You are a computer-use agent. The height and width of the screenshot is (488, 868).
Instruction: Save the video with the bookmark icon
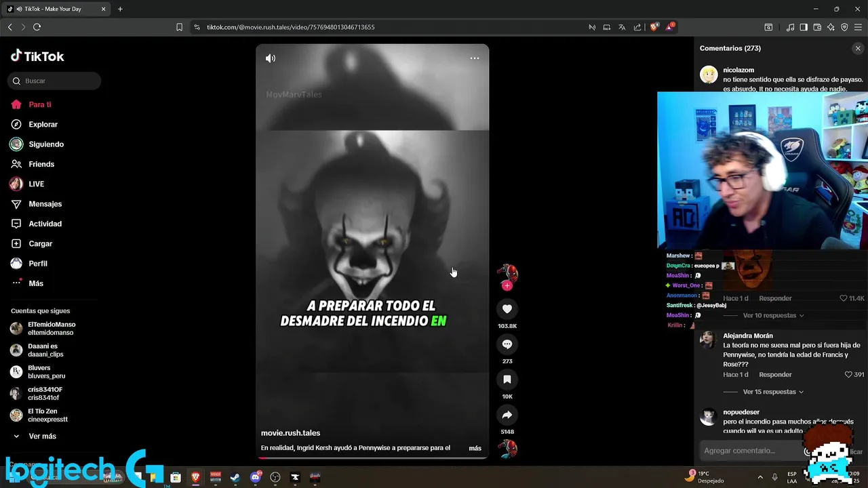[507, 380]
